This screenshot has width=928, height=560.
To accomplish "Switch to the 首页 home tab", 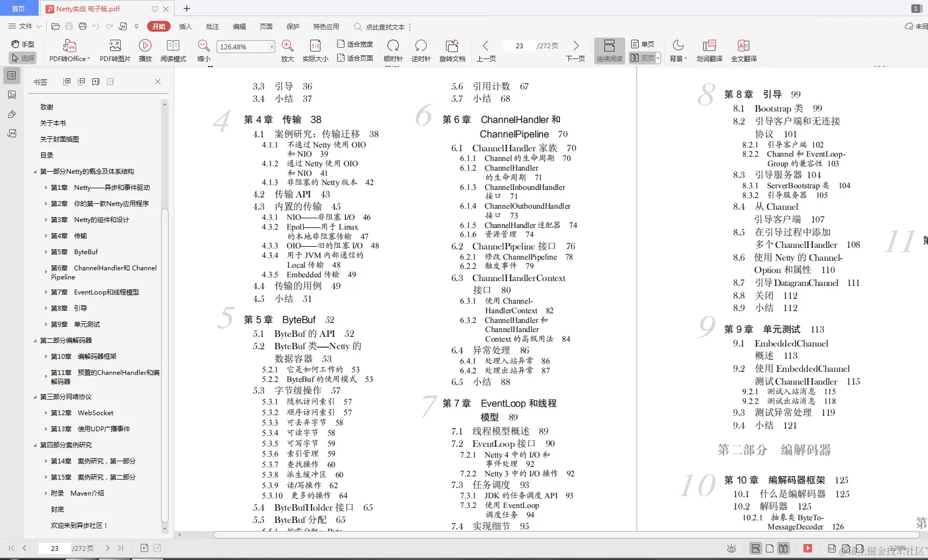I will 18,9.
